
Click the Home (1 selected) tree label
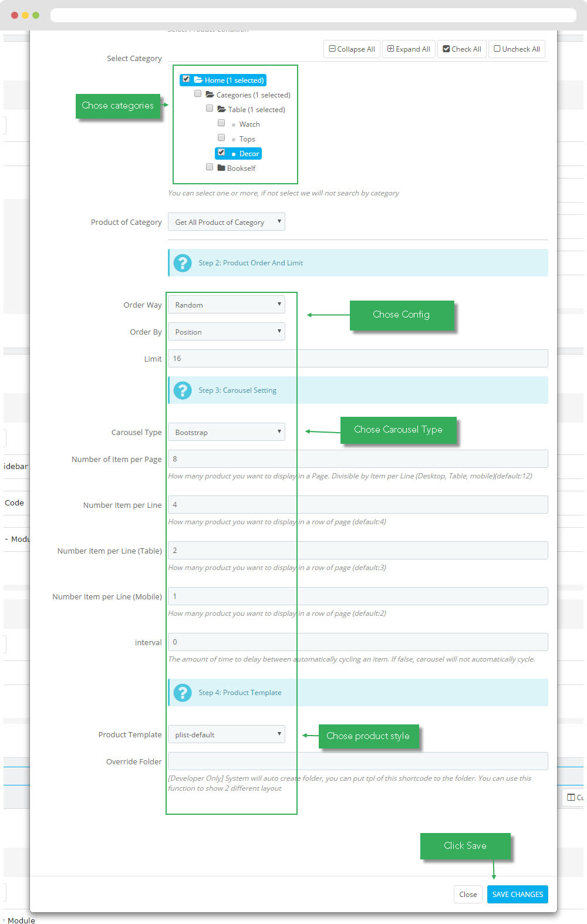[x=234, y=80]
